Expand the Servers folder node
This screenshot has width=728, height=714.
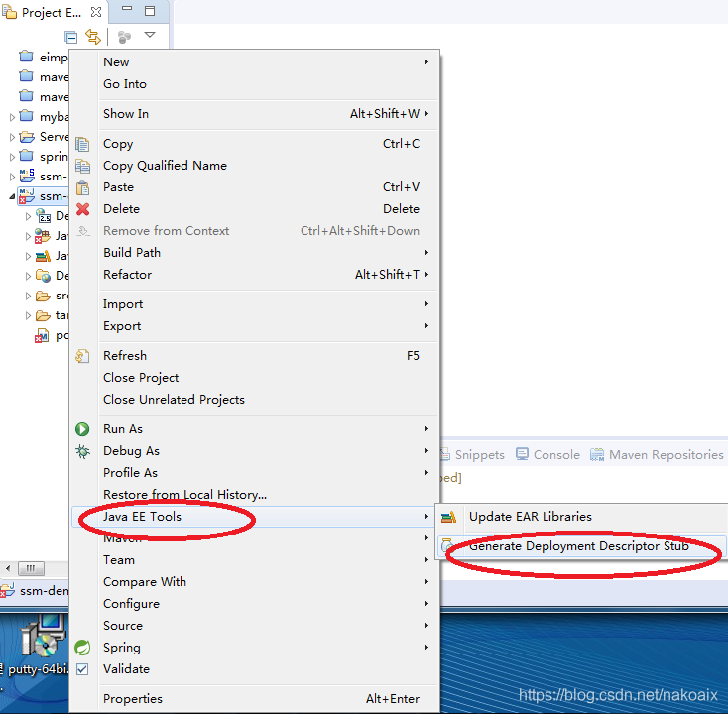(13, 138)
